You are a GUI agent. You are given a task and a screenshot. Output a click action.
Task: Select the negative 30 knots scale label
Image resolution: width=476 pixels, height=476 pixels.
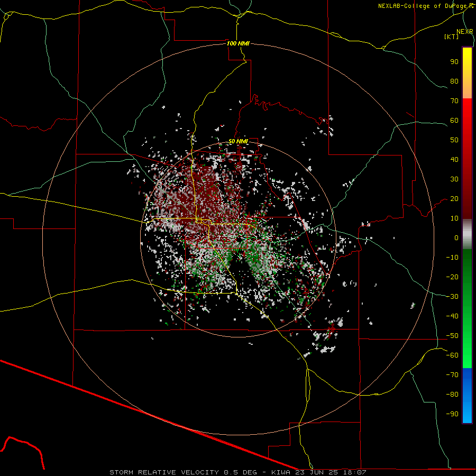tap(452, 297)
